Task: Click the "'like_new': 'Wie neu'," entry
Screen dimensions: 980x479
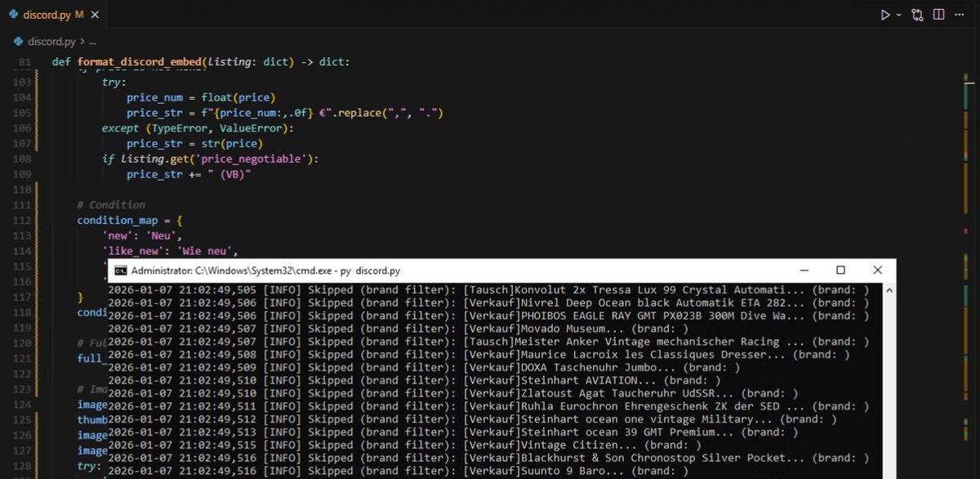Action: [170, 251]
